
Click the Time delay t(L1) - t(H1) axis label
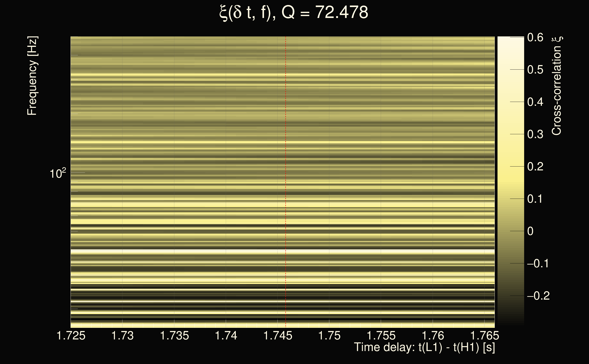[424, 347]
